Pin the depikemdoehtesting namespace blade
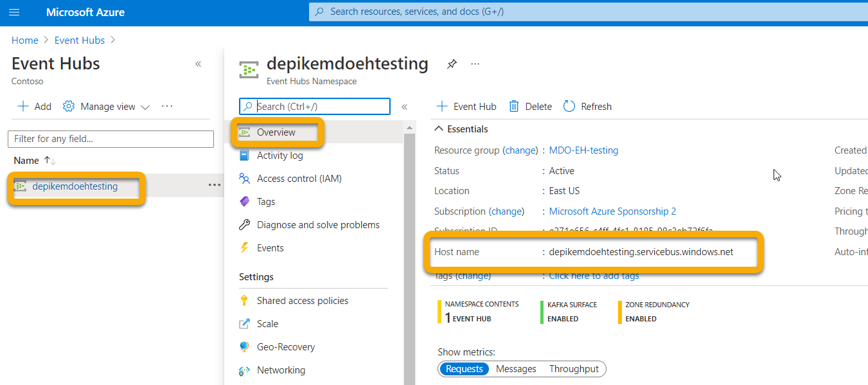868x385 pixels. tap(452, 64)
